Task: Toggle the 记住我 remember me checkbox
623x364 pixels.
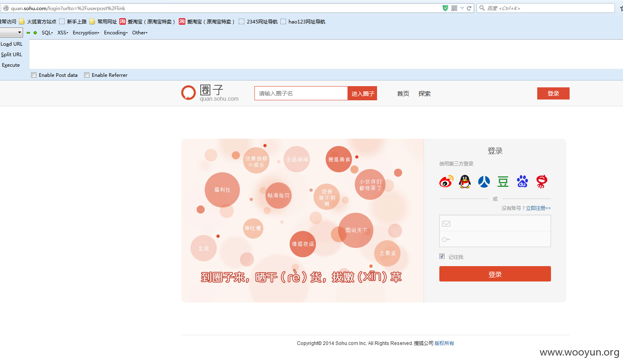Action: pyautogui.click(x=442, y=256)
